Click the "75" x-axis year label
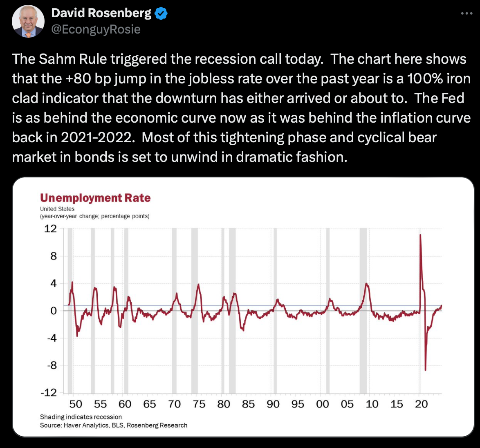480x448 pixels. coord(199,404)
